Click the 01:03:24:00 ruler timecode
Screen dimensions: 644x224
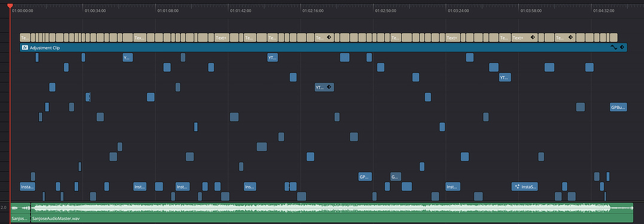(x=459, y=11)
